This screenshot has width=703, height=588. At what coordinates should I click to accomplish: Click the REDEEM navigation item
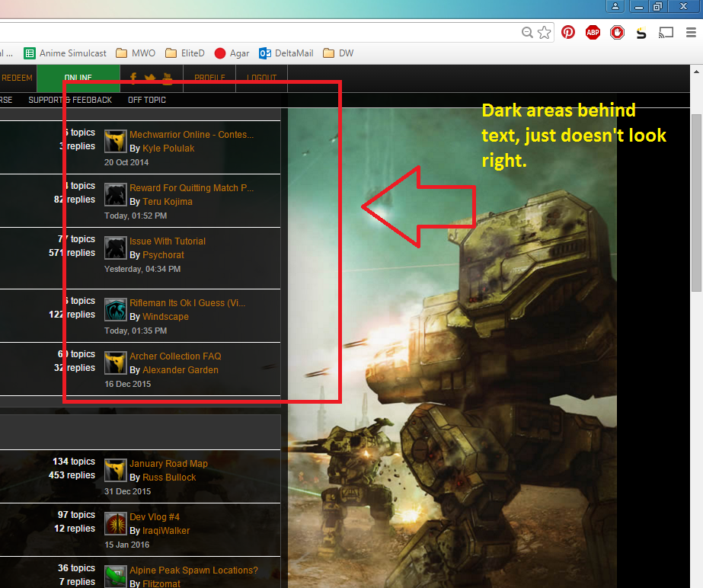click(x=17, y=78)
